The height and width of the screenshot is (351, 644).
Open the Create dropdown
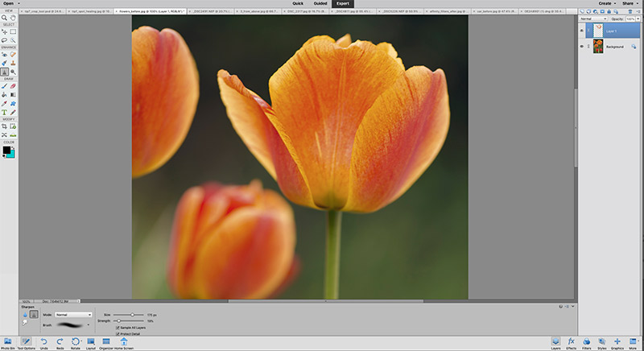click(x=607, y=3)
